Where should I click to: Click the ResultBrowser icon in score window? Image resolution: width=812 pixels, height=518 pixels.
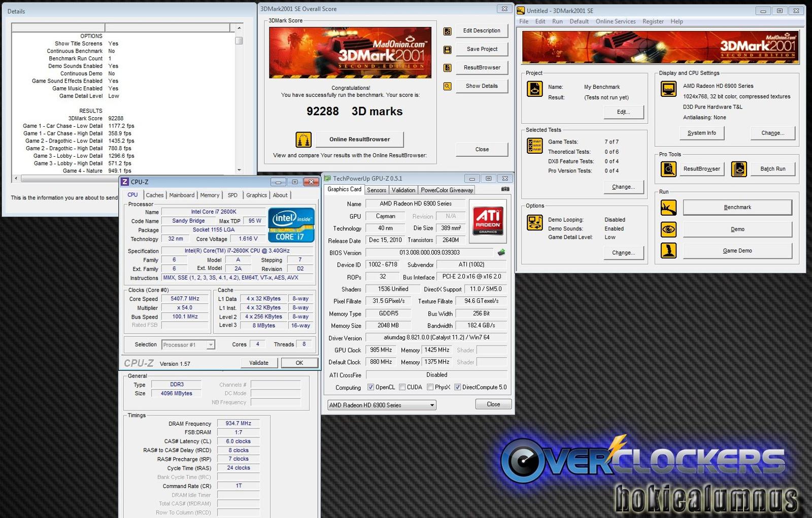(447, 68)
